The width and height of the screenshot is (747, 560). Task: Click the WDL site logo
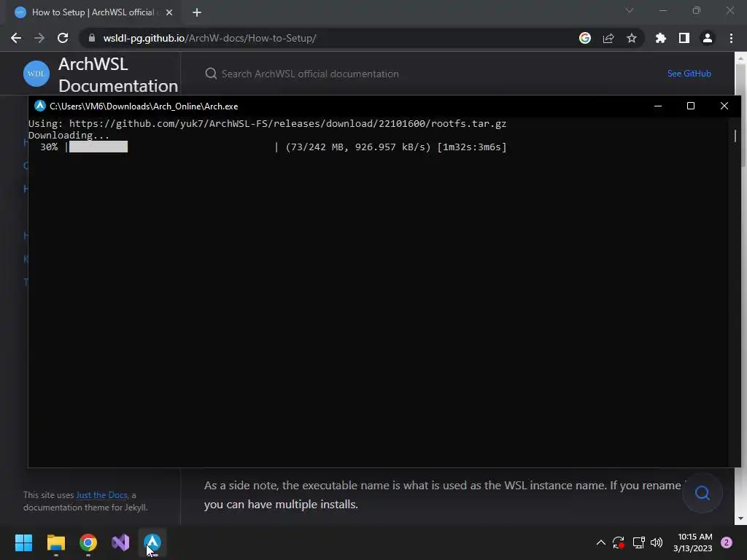[x=36, y=74]
